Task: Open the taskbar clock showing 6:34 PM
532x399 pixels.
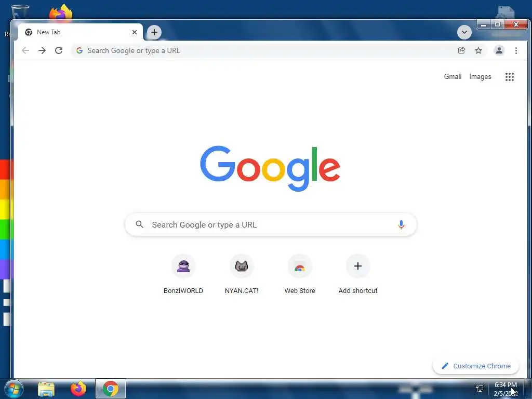Action: 506,389
